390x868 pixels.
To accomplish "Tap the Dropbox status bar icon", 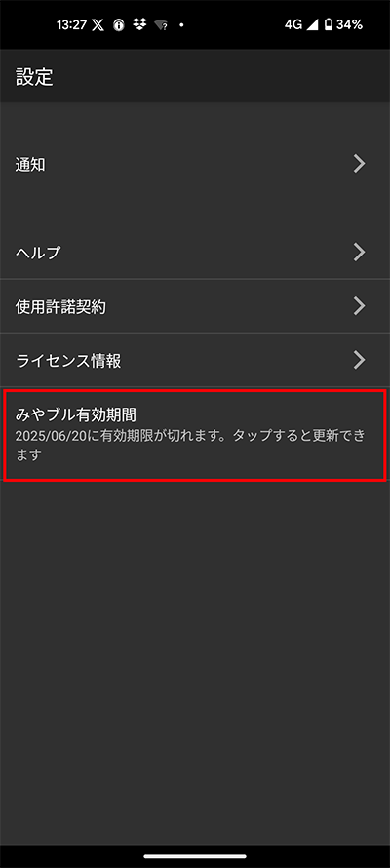I will click(x=139, y=25).
